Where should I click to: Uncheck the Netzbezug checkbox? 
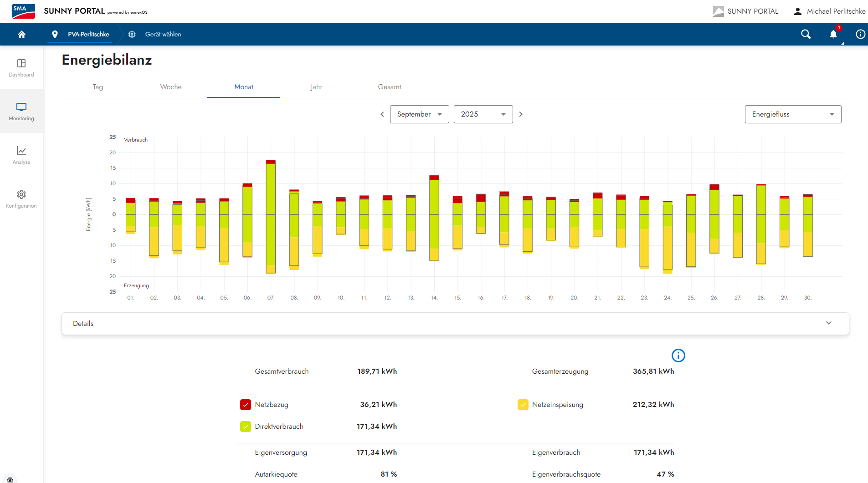(246, 405)
